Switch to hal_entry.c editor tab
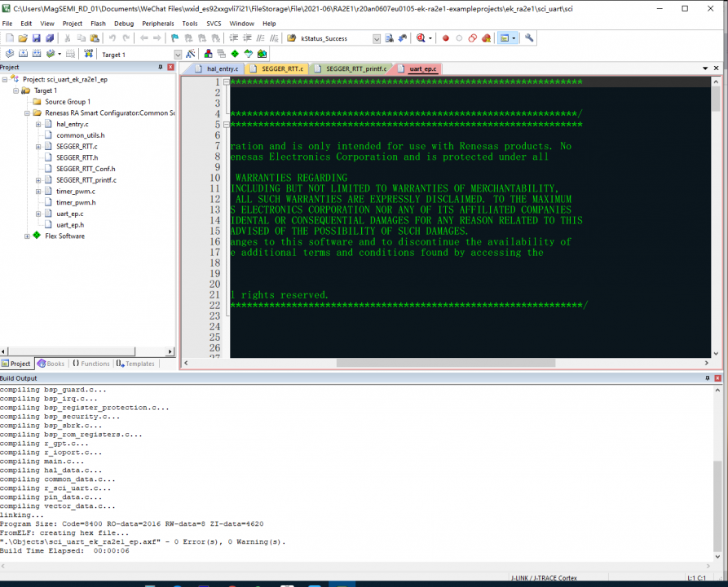Viewport: 728px width, 587px height. [218, 68]
